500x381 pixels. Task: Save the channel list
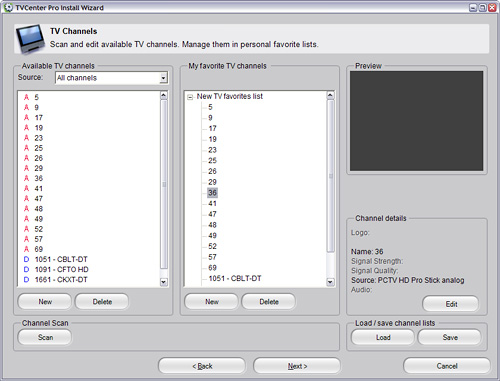(450, 337)
